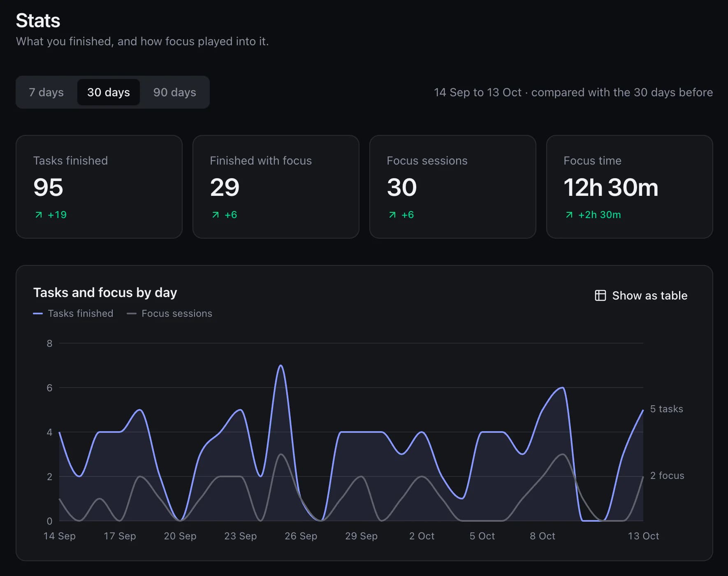The height and width of the screenshot is (576, 728).
Task: Click the '2 focus' end label on chart
Action: pyautogui.click(x=667, y=476)
